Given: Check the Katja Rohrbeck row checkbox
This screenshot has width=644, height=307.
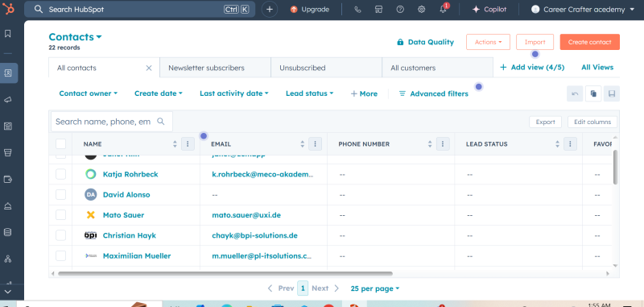Looking at the screenshot, I should click(61, 174).
